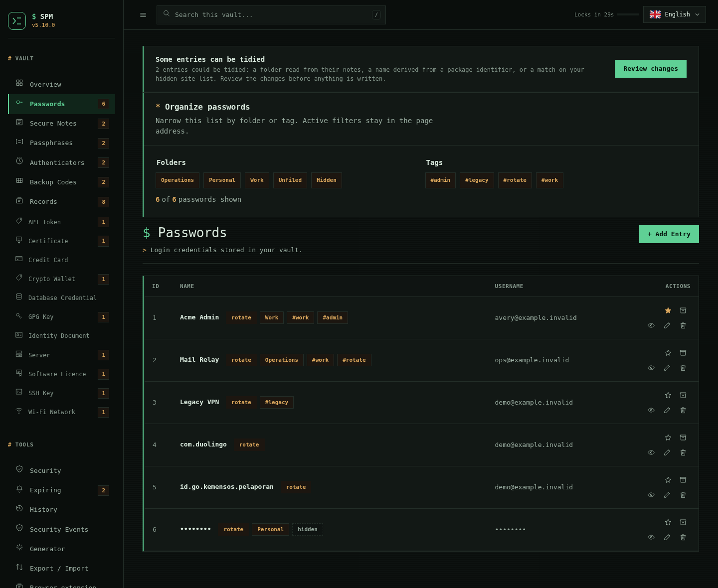Filter by the Hidden folder chip
Image resolution: width=718 pixels, height=588 pixels.
pos(327,180)
